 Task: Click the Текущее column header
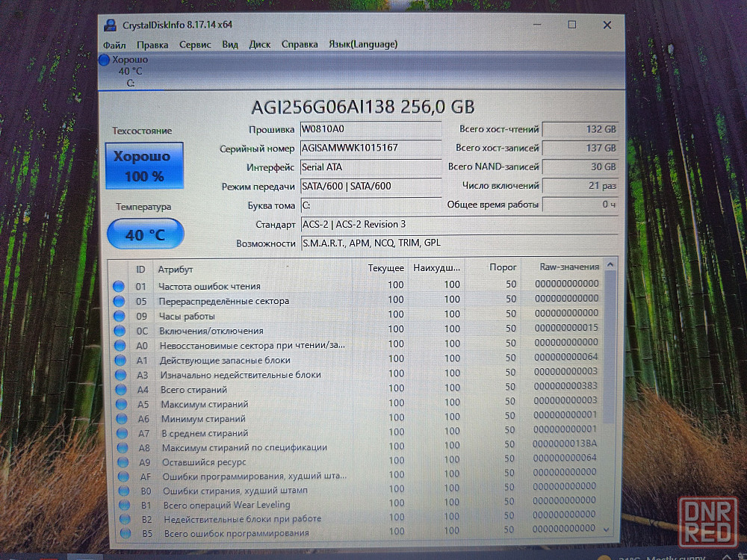(379, 268)
